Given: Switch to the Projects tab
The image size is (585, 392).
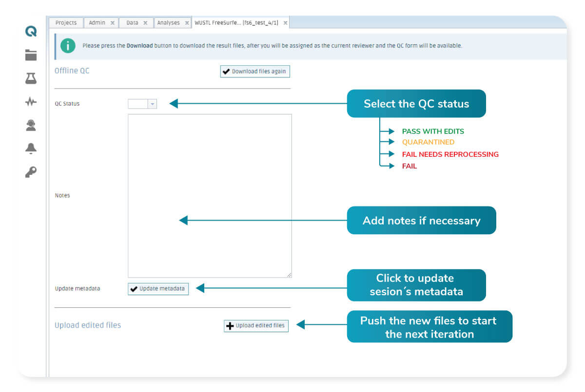Looking at the screenshot, I should point(66,23).
